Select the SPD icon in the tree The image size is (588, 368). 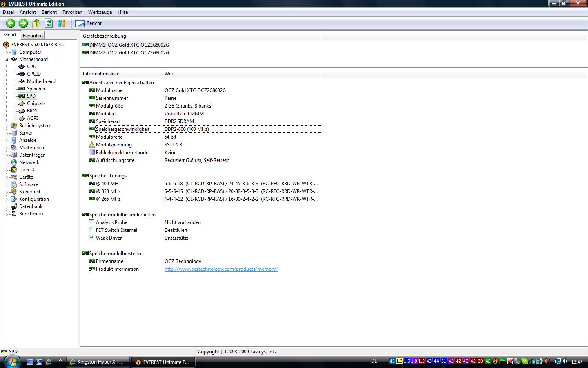pyautogui.click(x=22, y=96)
